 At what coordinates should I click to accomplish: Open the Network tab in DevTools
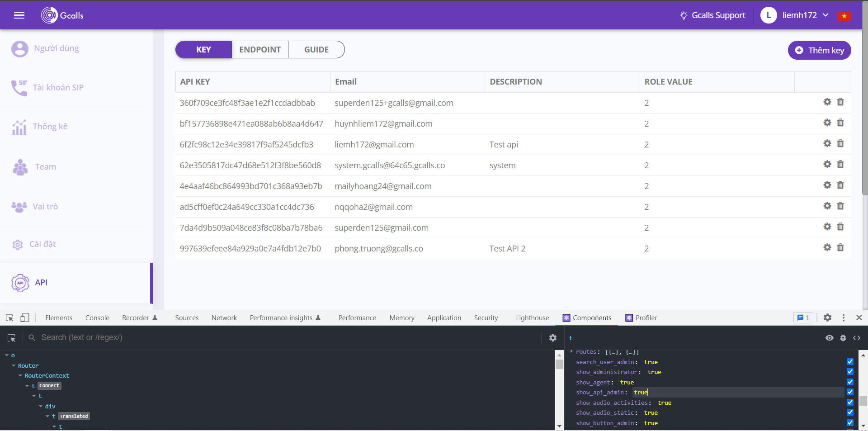[224, 318]
